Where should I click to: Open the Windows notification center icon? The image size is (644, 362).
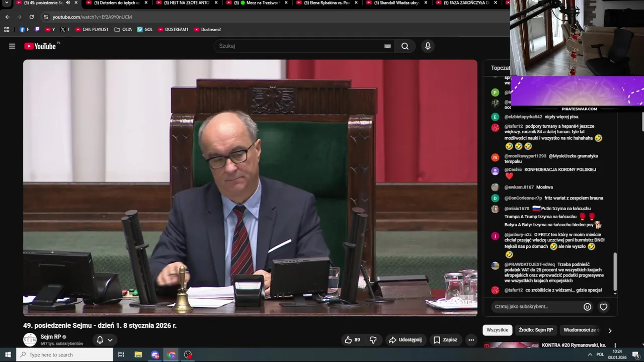pyautogui.click(x=635, y=355)
